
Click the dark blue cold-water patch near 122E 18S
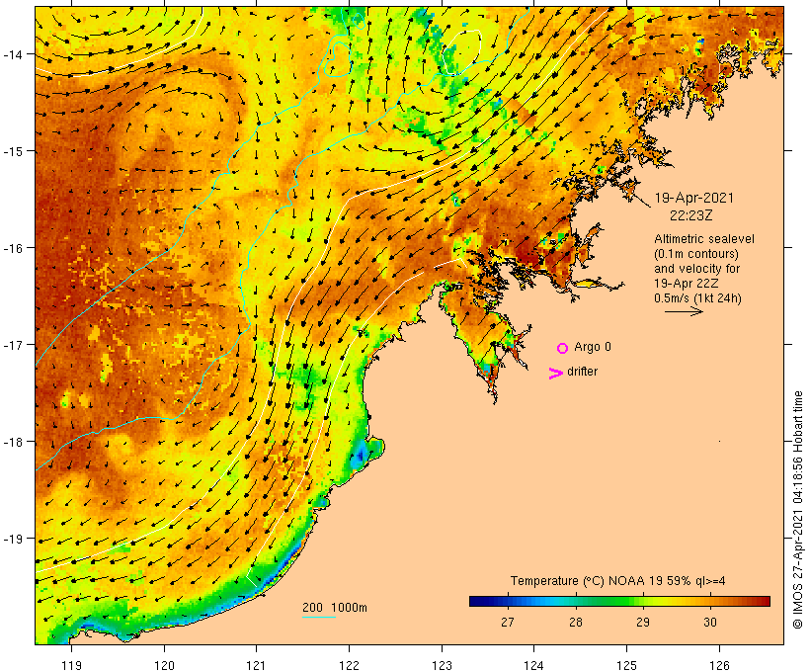point(361,455)
